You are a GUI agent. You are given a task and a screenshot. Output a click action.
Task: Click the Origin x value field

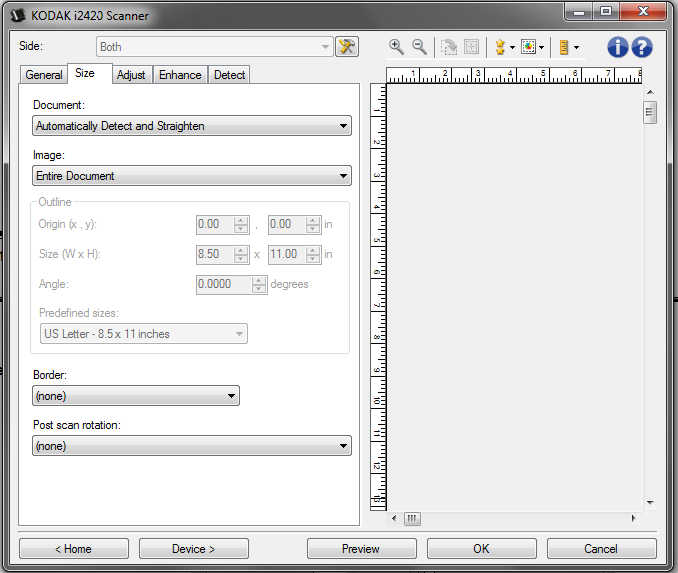(215, 224)
